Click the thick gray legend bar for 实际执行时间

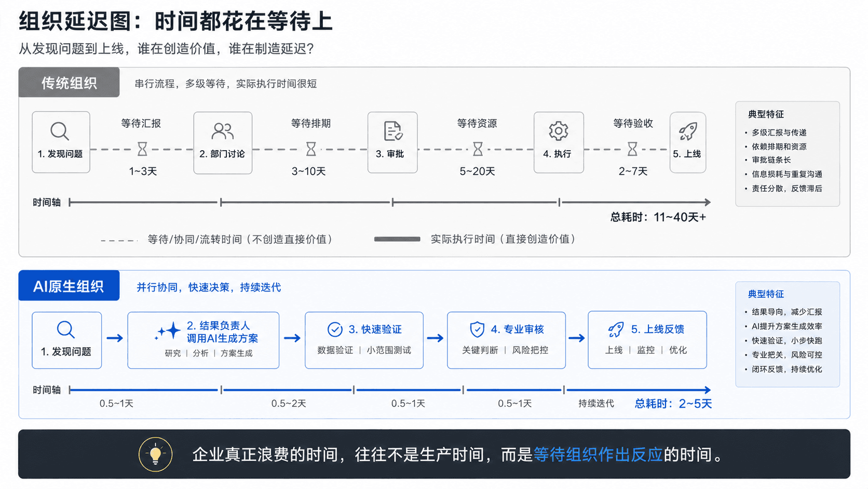(397, 239)
